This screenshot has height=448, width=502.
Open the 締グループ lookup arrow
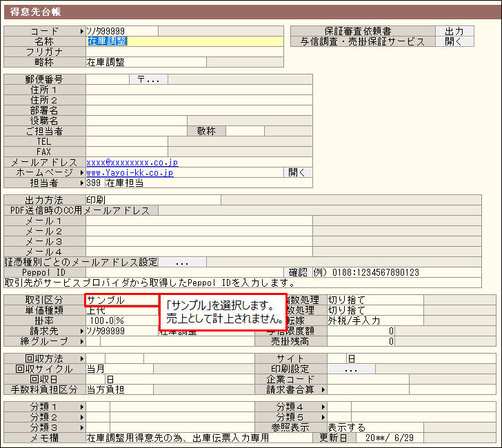coord(82,341)
